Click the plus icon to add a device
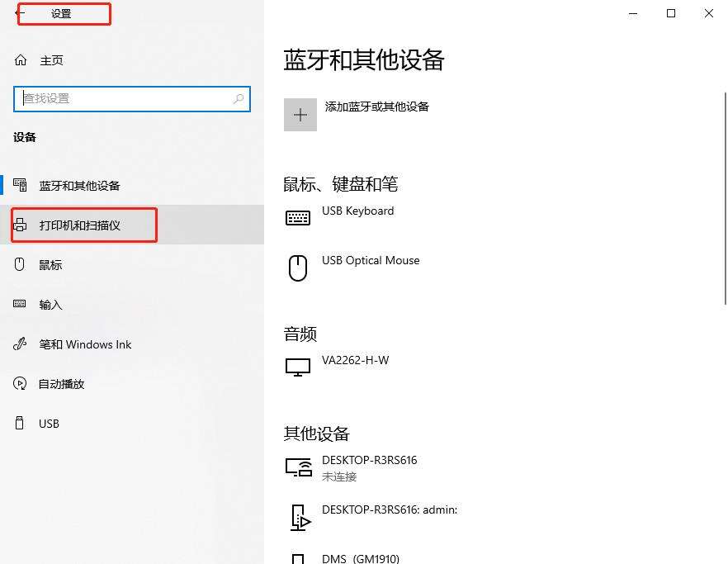Image resolution: width=728 pixels, height=564 pixels. click(x=300, y=115)
